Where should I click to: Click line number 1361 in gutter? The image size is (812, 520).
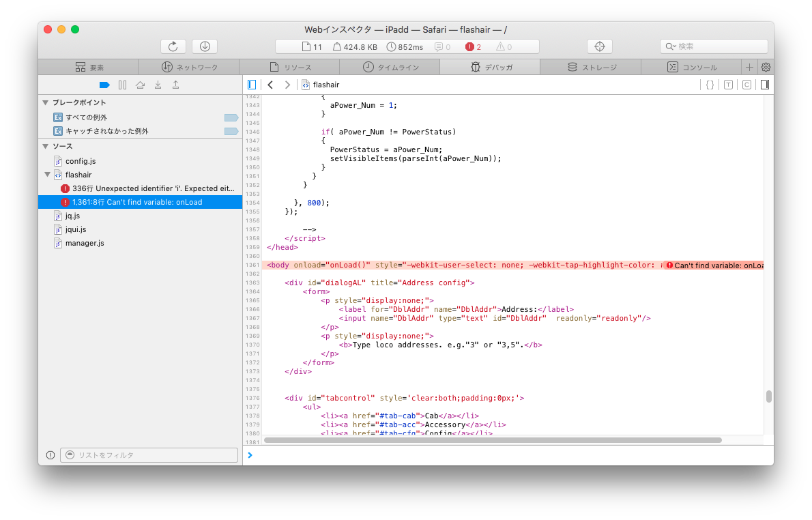252,265
